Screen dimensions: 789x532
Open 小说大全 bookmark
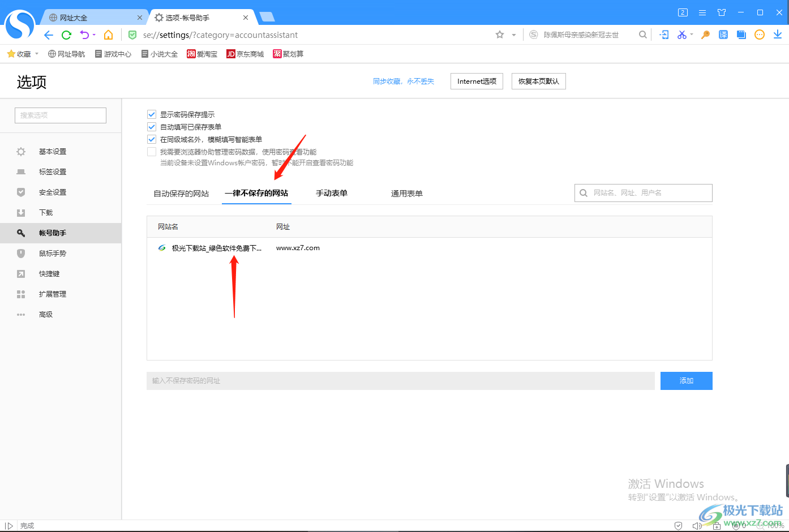(160, 54)
